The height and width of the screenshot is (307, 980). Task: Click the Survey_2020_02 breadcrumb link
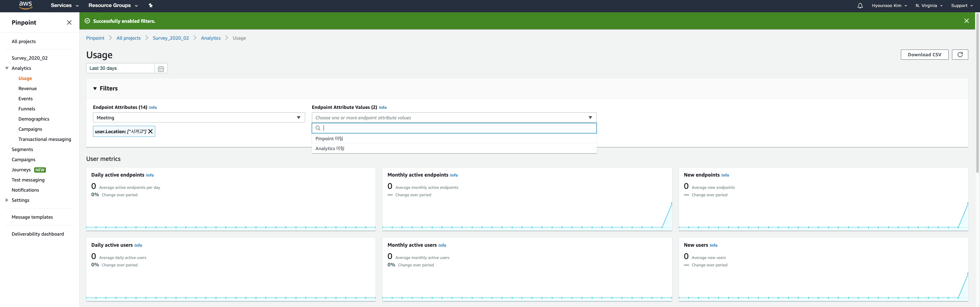(171, 38)
